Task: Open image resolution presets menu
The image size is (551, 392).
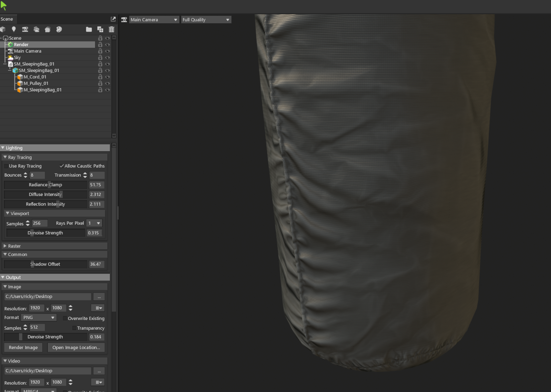Action: (98, 308)
